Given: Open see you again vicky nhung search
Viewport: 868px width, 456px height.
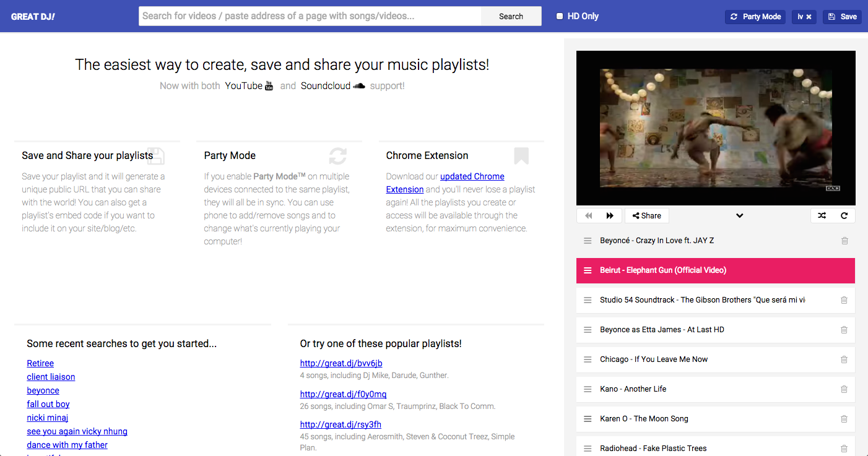Looking at the screenshot, I should point(77,431).
